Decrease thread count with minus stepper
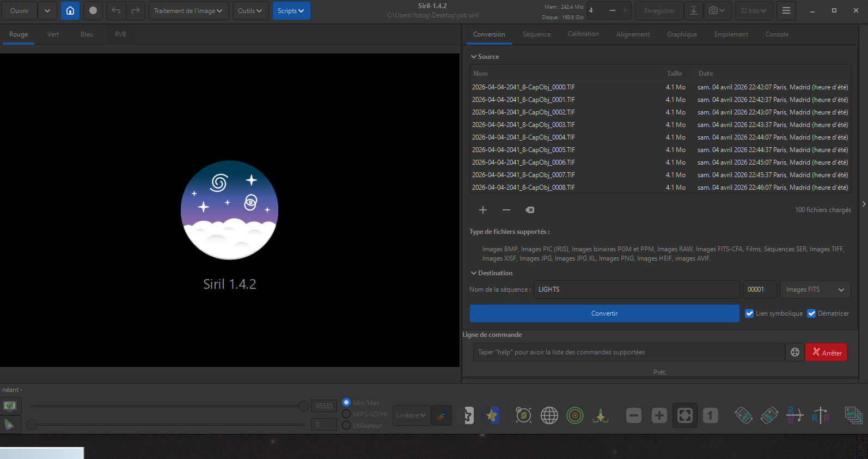Viewport: 868px width, 459px height. pos(613,10)
